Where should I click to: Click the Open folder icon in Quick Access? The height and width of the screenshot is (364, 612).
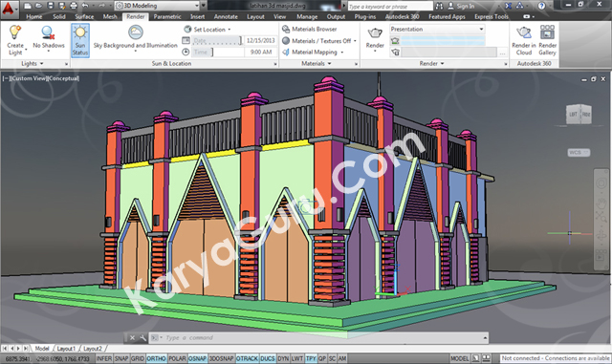pos(38,6)
